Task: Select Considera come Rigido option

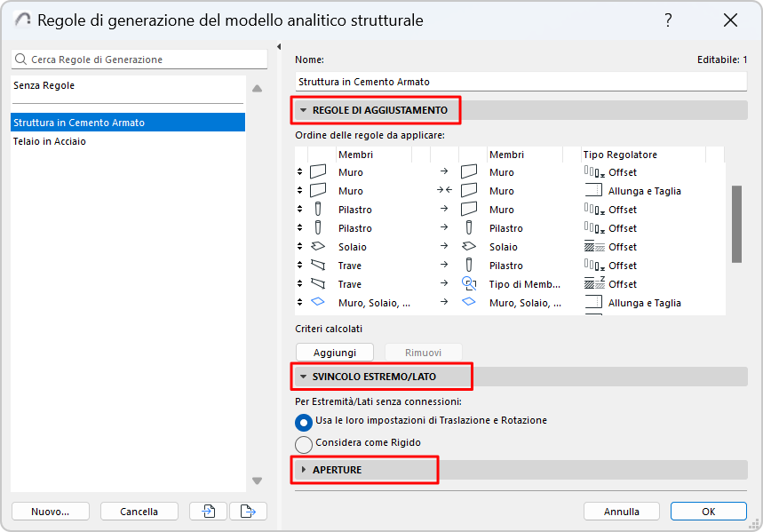Action: 303,442
